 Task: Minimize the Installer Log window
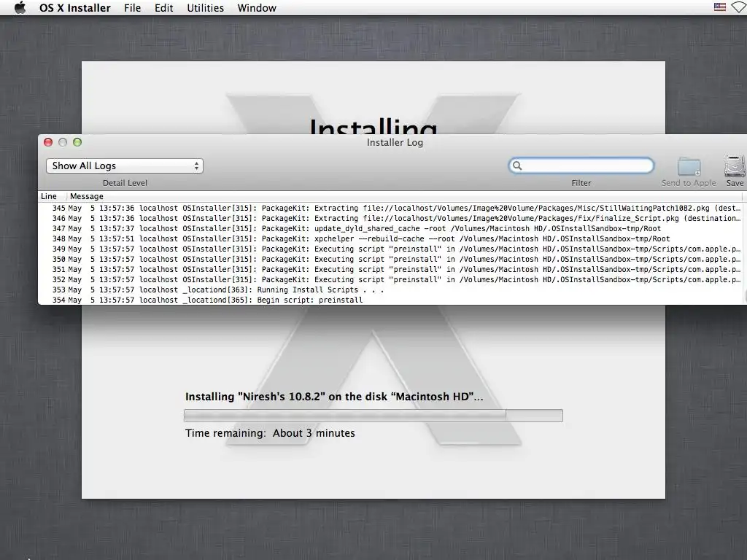pyautogui.click(x=63, y=142)
